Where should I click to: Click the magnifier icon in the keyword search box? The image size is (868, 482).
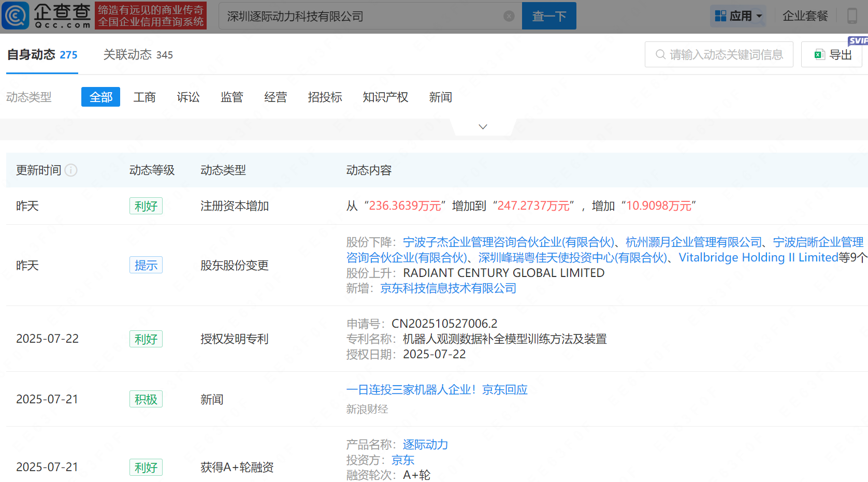(660, 54)
